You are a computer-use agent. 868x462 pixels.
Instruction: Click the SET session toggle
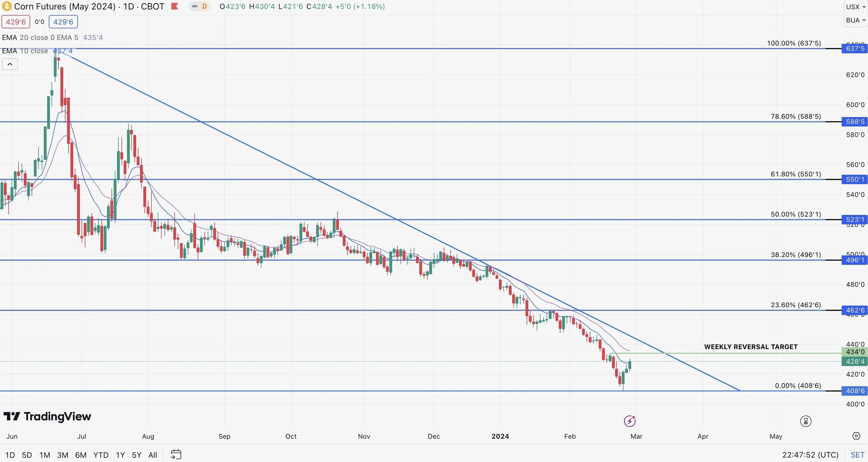coord(857,455)
